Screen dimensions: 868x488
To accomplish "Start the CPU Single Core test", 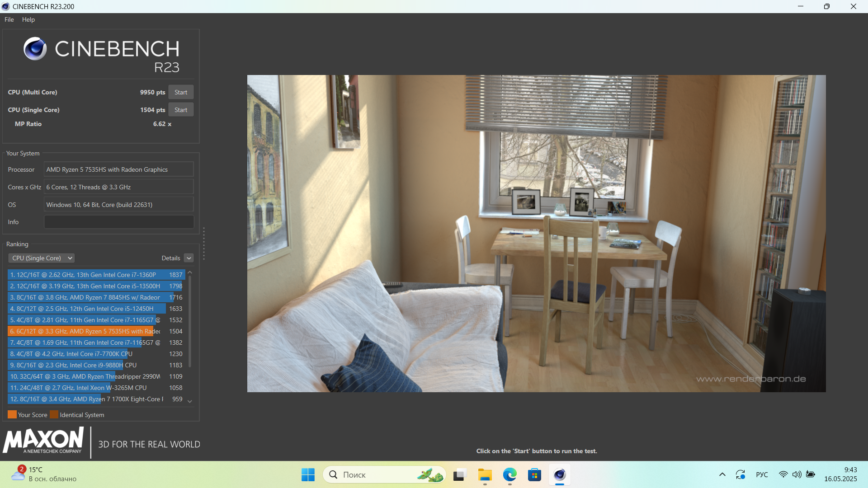I will pos(181,110).
